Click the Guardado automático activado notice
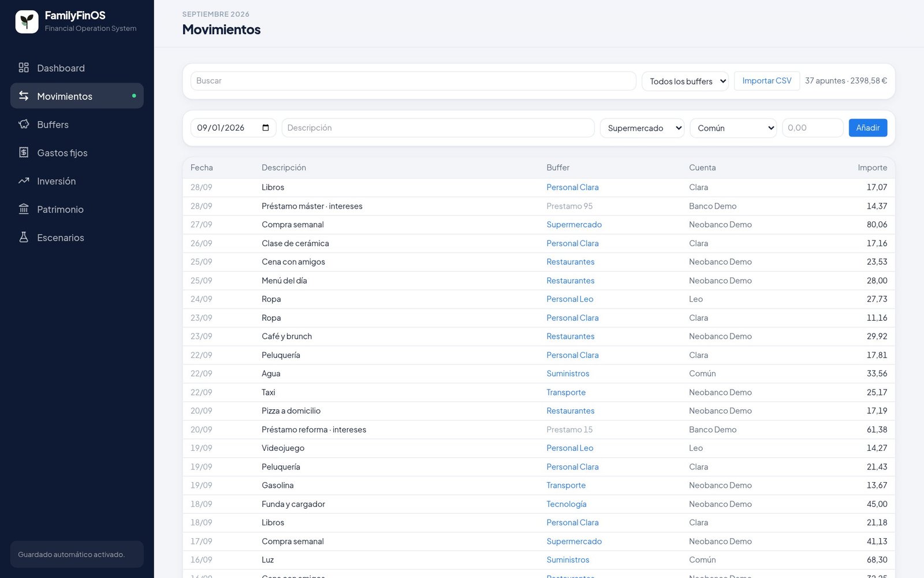 pos(77,554)
